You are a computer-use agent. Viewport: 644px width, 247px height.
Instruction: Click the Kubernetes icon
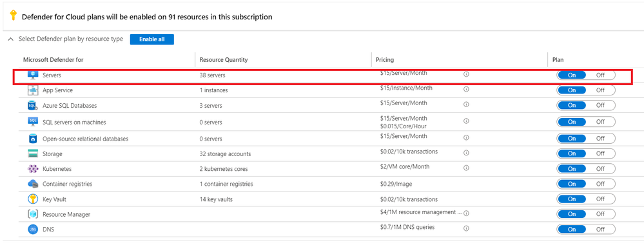tap(33, 169)
